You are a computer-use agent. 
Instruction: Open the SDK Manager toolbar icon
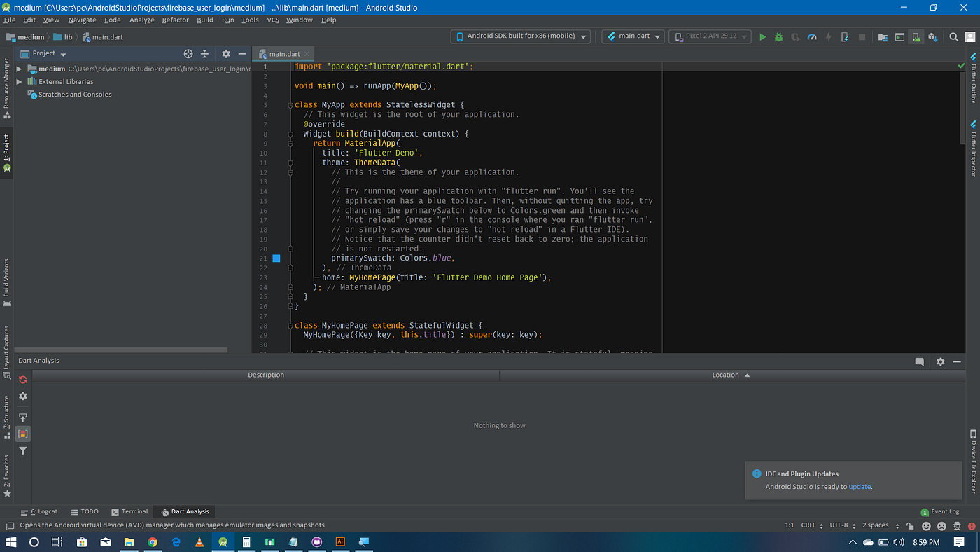tap(932, 36)
